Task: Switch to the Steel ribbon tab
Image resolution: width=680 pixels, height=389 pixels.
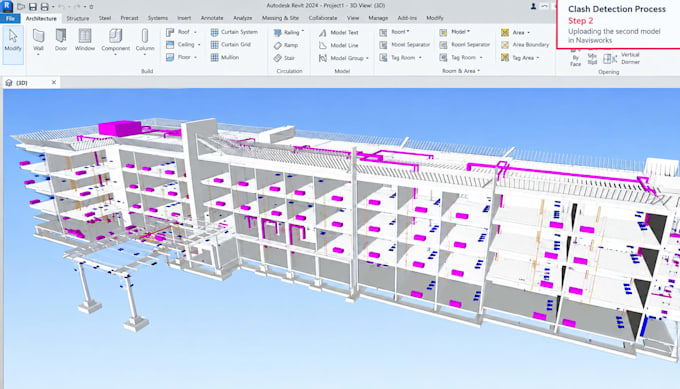Action: point(105,18)
